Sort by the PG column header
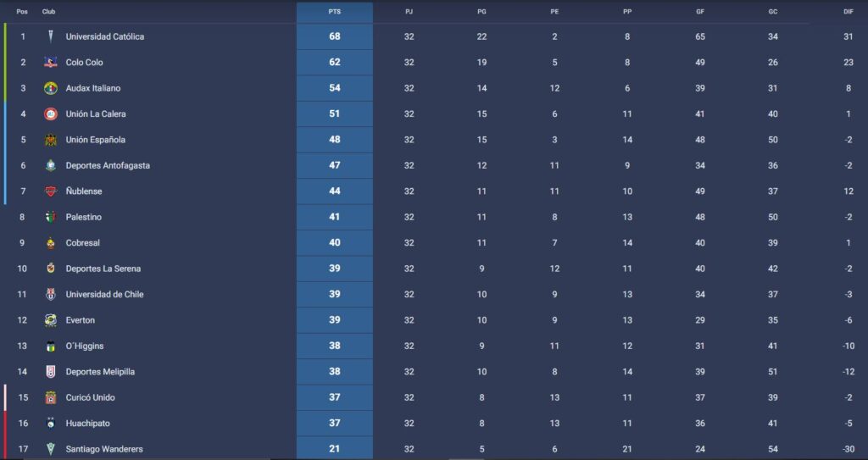Screen dimensions: 868x460 (x=481, y=12)
